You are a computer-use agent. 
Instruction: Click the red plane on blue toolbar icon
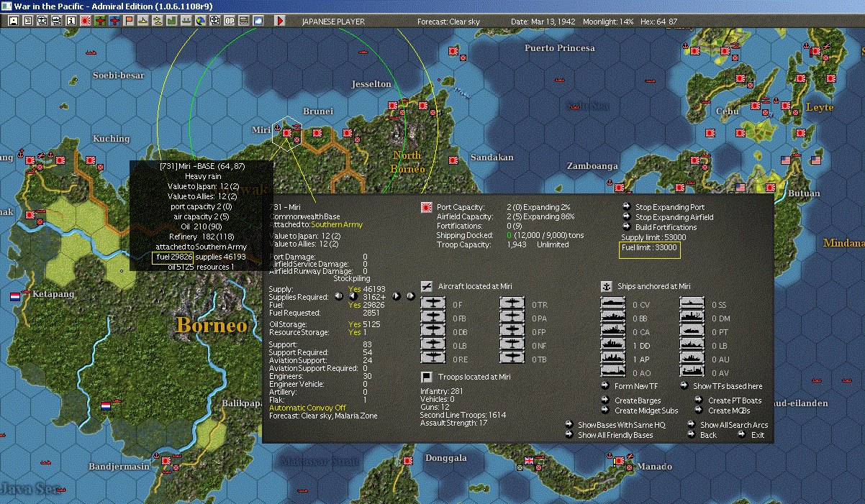coord(114,22)
